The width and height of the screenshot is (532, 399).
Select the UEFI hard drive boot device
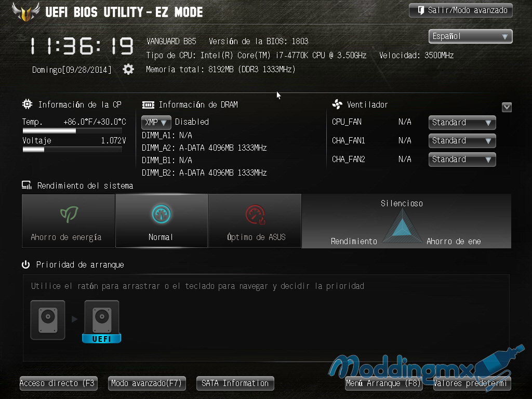(x=102, y=322)
